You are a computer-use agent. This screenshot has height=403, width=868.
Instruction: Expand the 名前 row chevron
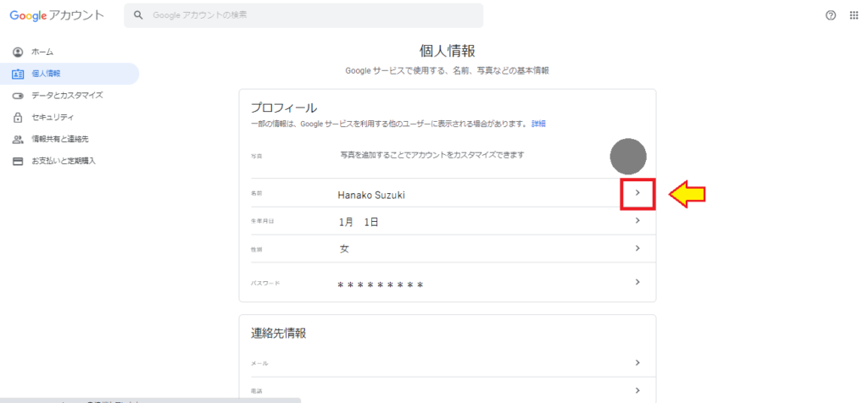point(637,194)
